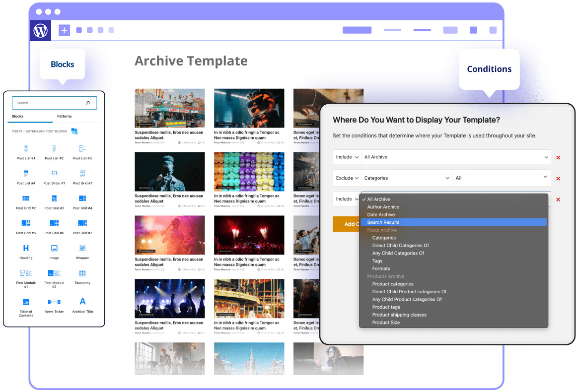Insert the Post List #4 block

tap(26, 177)
